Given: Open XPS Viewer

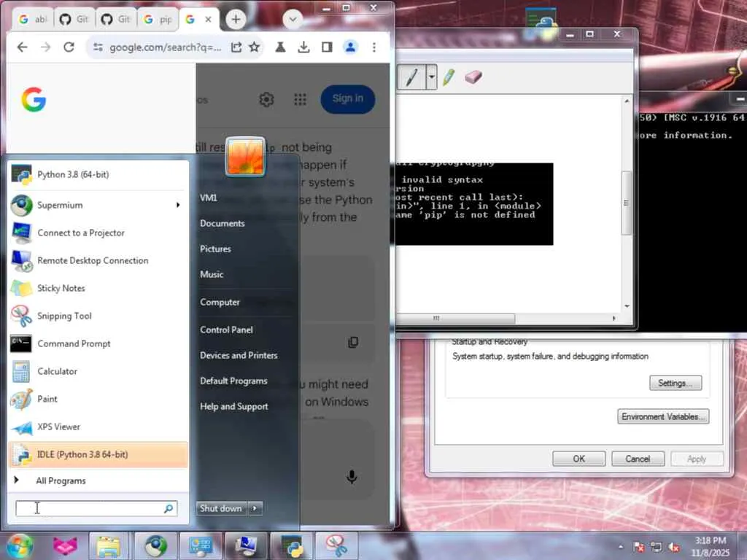Looking at the screenshot, I should click(98, 427).
